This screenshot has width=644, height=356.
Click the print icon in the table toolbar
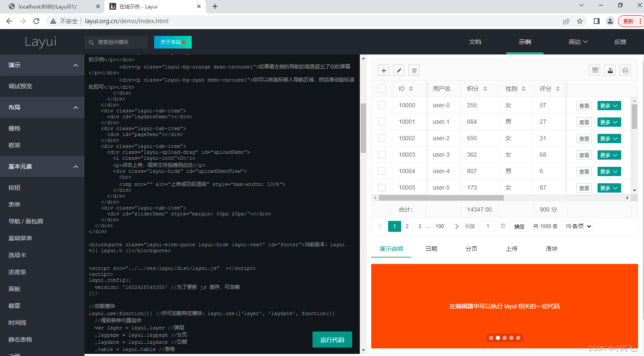(x=625, y=70)
